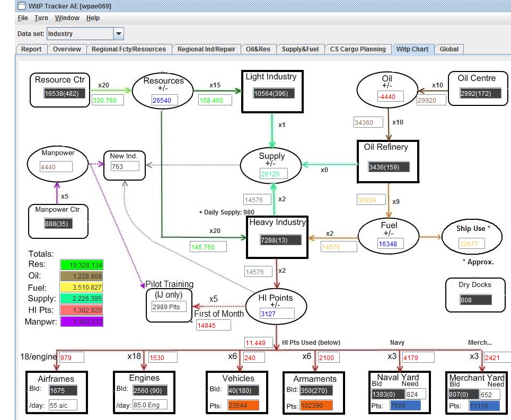
Task: Click the Ship Use value 12677
Action: 472,244
